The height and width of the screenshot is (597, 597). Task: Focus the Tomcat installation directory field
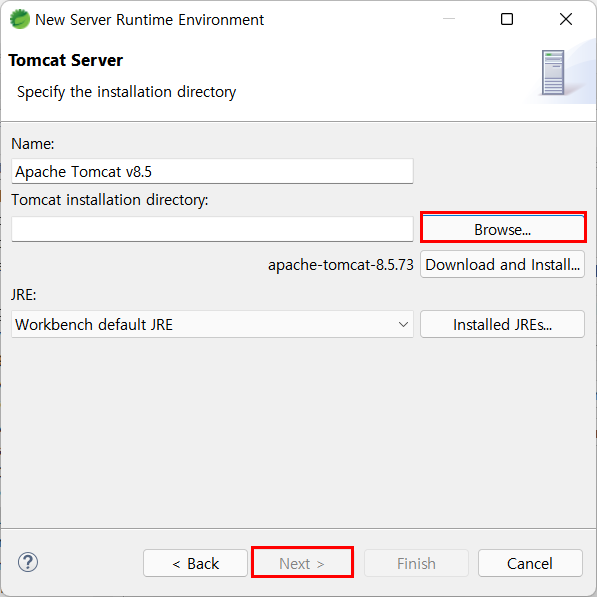coord(212,229)
